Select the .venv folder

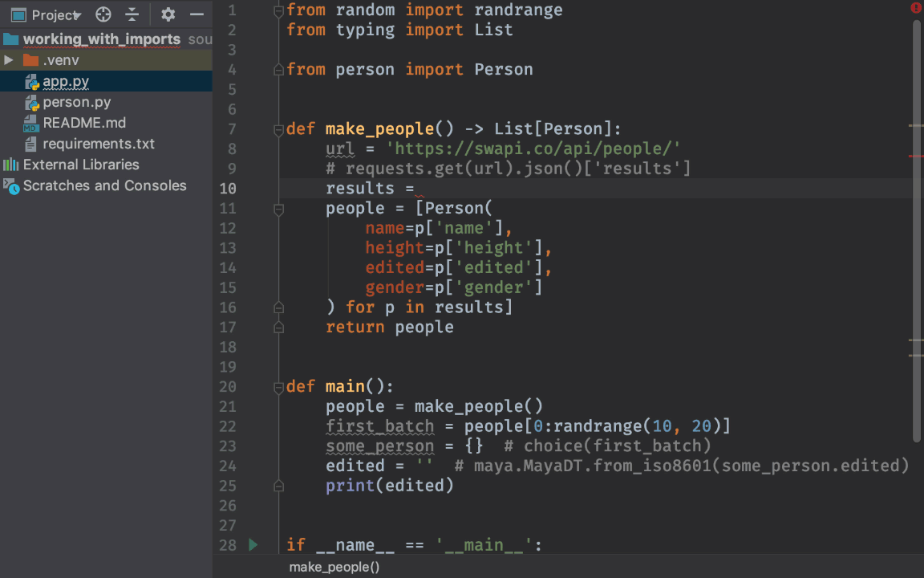(61, 60)
